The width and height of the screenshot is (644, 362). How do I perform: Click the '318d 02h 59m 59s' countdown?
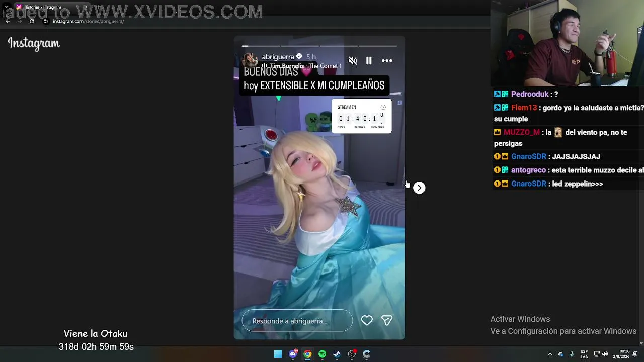96,347
